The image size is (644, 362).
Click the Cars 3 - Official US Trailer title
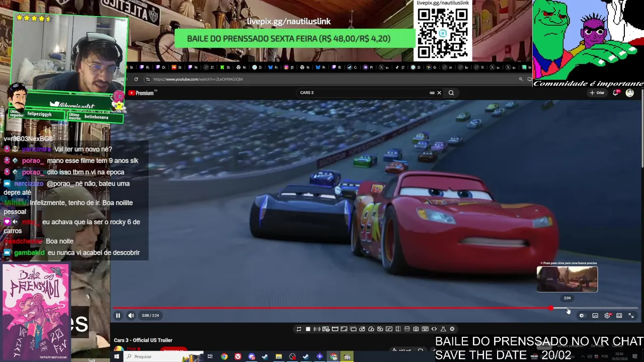tap(143, 340)
